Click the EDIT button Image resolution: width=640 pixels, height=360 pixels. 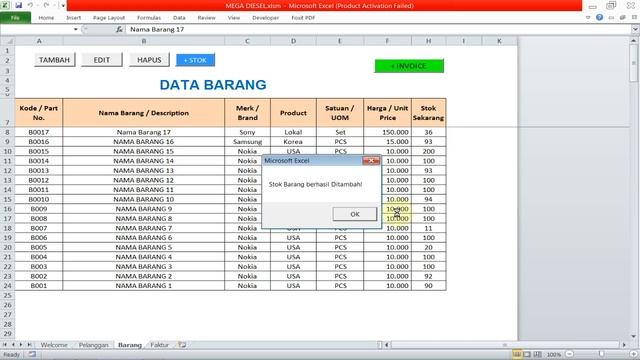click(x=102, y=60)
